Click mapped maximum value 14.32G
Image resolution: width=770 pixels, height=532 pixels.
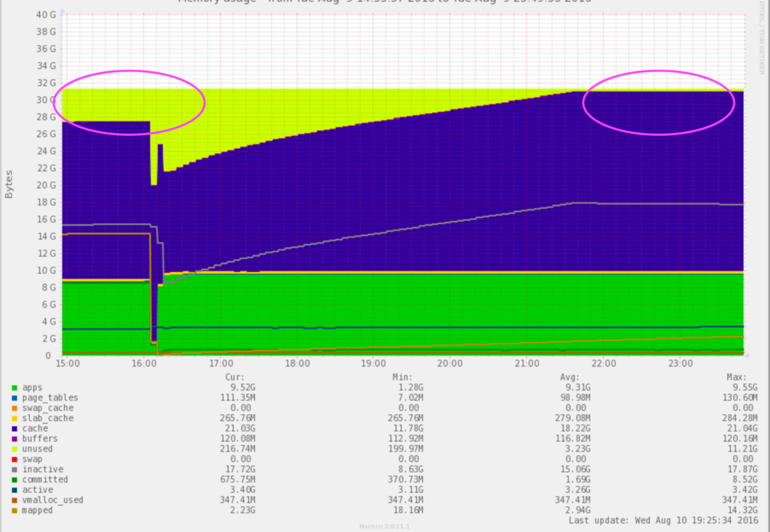[742, 511]
